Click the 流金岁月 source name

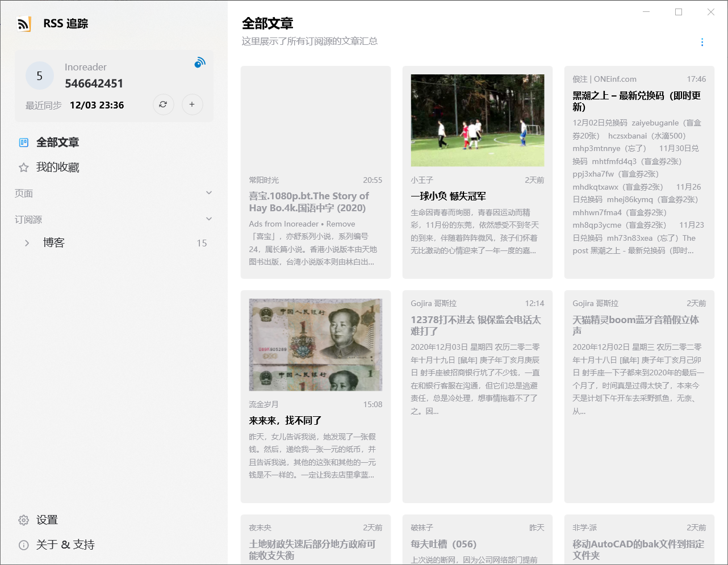264,404
